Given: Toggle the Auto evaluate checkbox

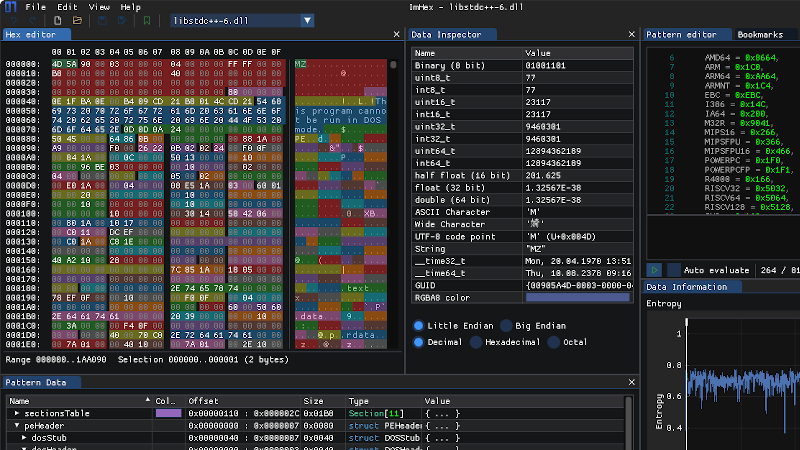Looking at the screenshot, I should (674, 270).
